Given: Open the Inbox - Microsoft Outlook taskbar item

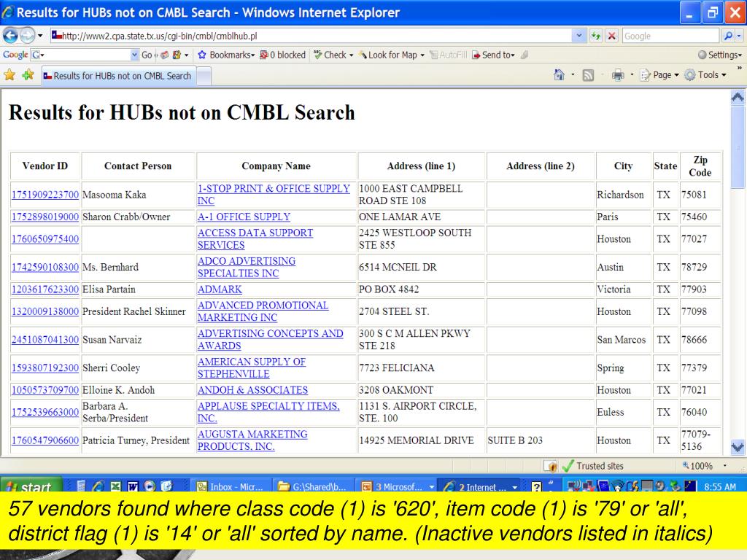Looking at the screenshot, I should click(231, 486).
